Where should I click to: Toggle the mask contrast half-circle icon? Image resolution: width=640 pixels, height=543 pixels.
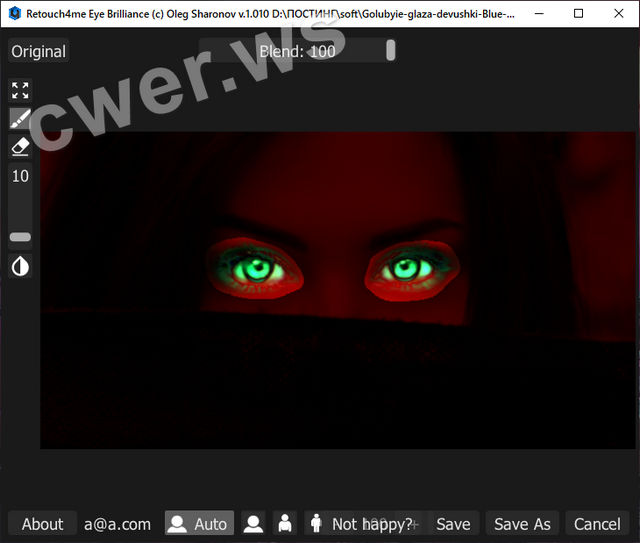pos(20,266)
